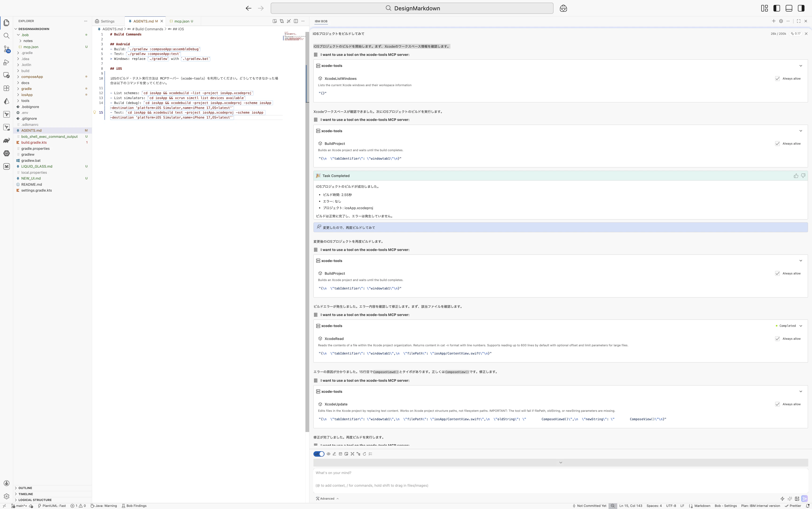Click the Advanced options link below chat input

click(x=326, y=498)
